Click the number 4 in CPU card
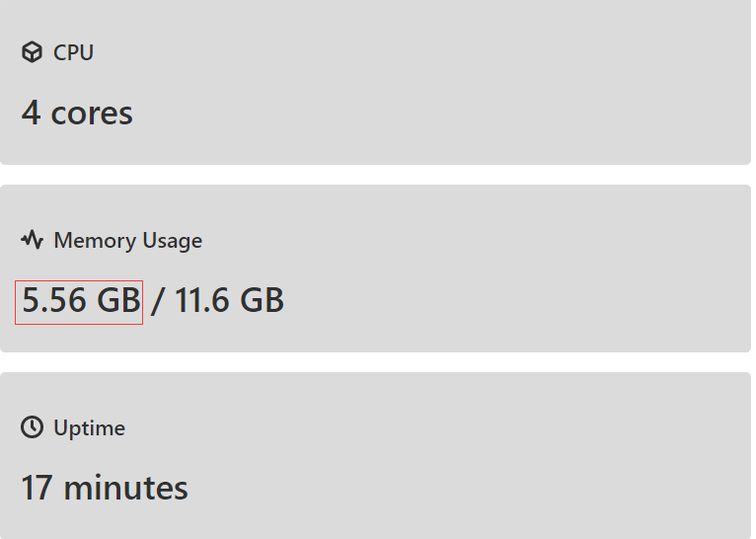This screenshot has height=539, width=756. [x=32, y=113]
